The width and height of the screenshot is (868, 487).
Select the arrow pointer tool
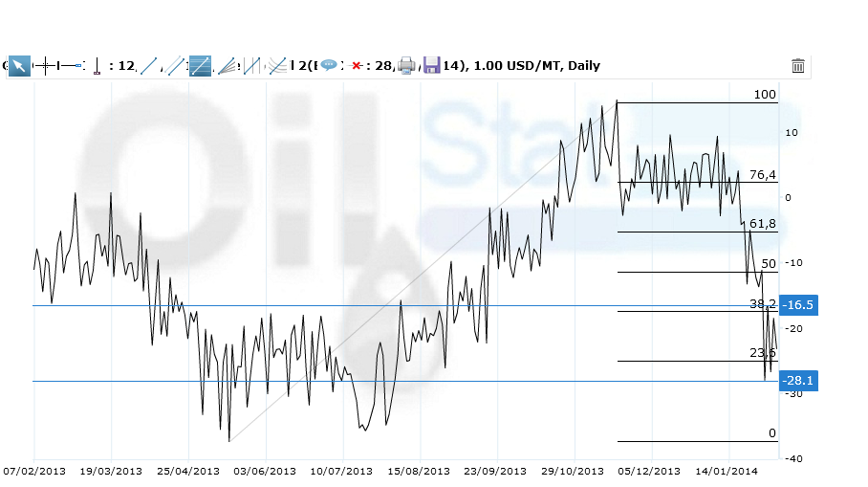[x=19, y=65]
